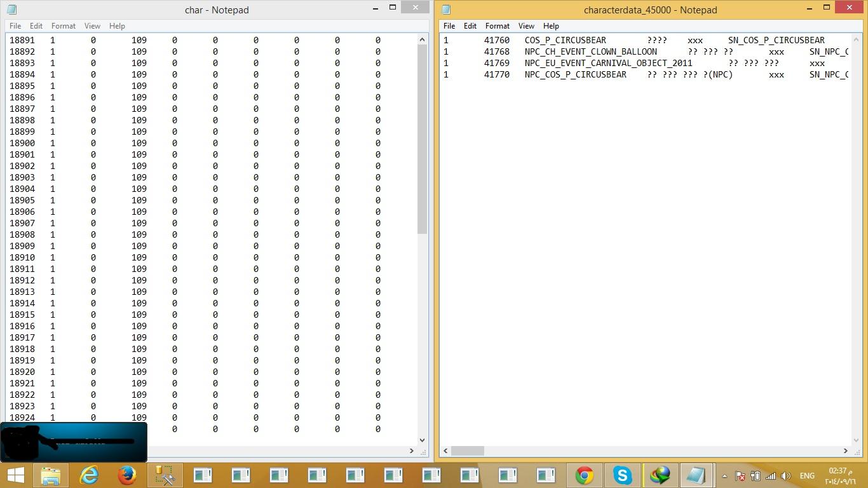Click row number 18891 in char
Image resolution: width=868 pixels, height=488 pixels.
click(22, 40)
